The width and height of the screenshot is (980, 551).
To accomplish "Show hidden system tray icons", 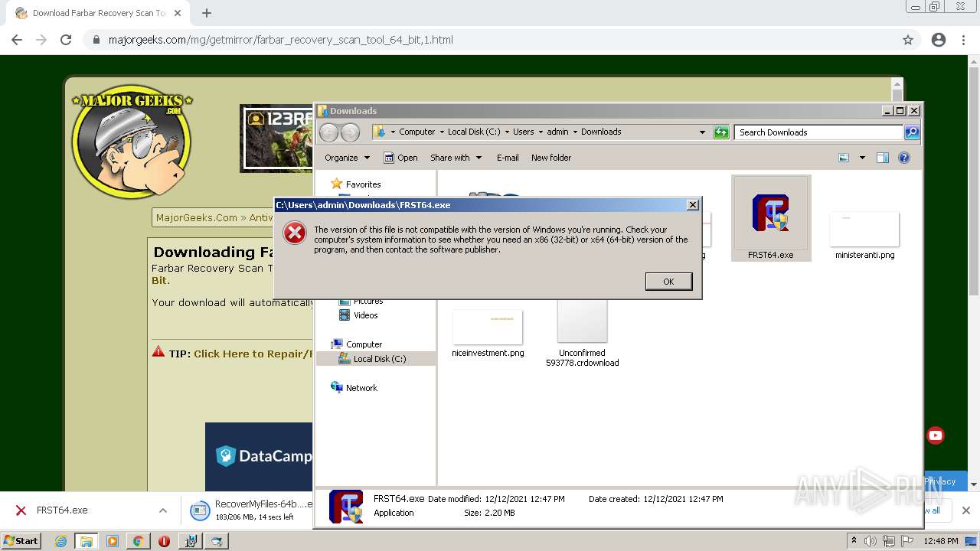I will point(854,541).
